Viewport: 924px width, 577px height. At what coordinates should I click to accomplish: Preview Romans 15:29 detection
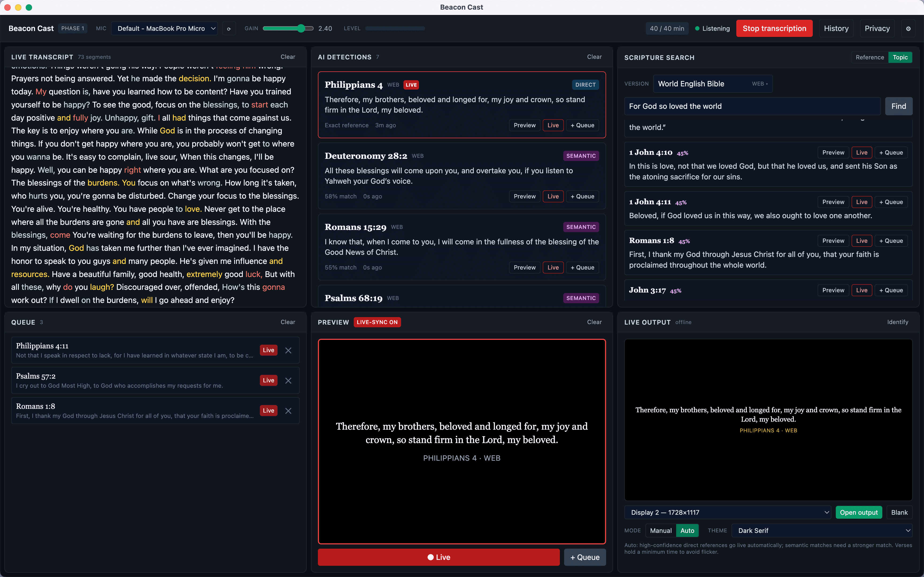tap(525, 268)
